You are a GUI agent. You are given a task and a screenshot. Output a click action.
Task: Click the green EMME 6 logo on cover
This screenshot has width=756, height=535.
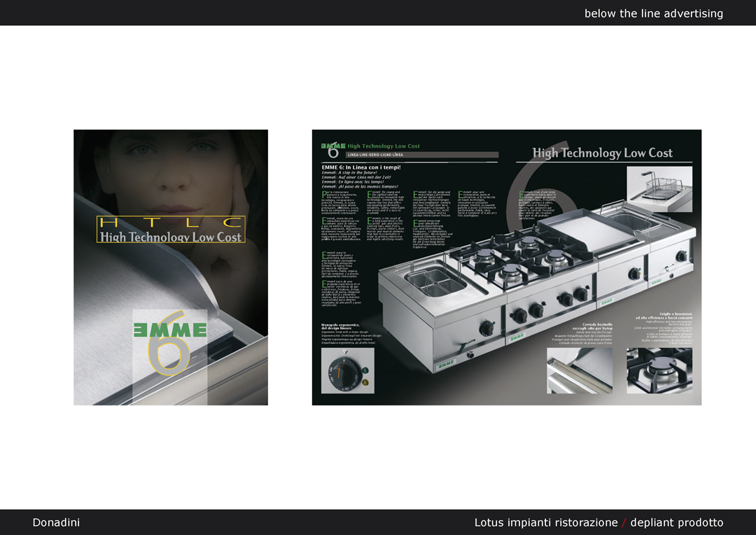pyautogui.click(x=170, y=331)
